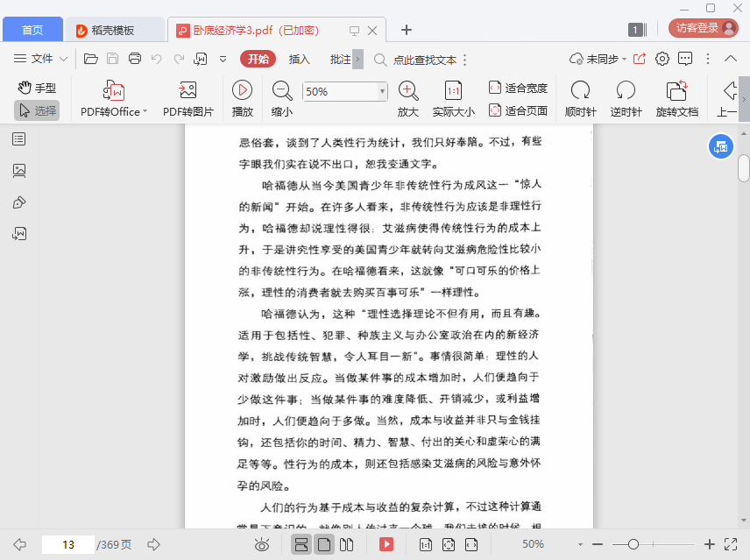Open a new tab with plus button

(406, 30)
